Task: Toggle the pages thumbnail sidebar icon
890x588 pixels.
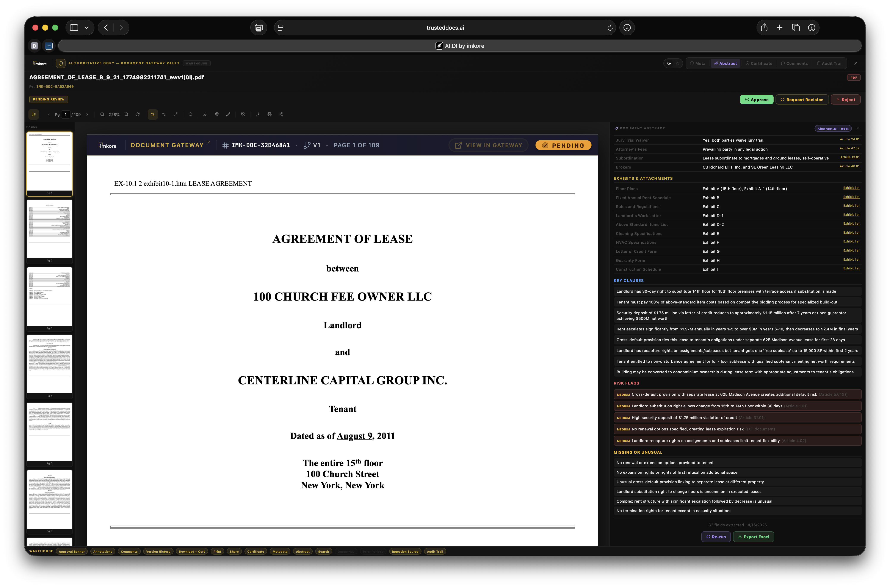Action: tap(34, 114)
